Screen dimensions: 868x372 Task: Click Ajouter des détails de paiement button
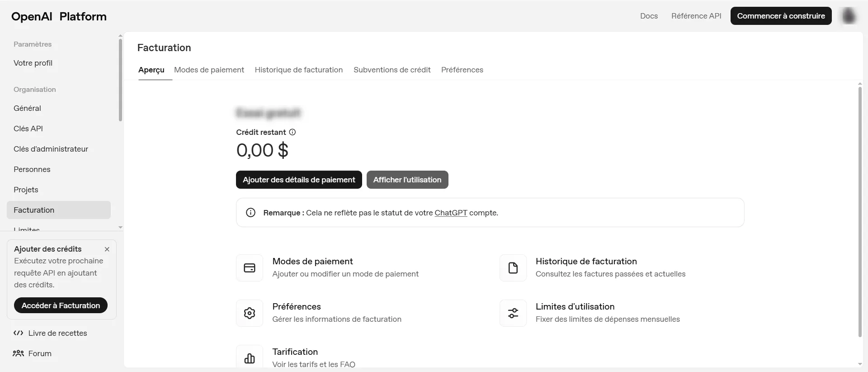coord(299,180)
